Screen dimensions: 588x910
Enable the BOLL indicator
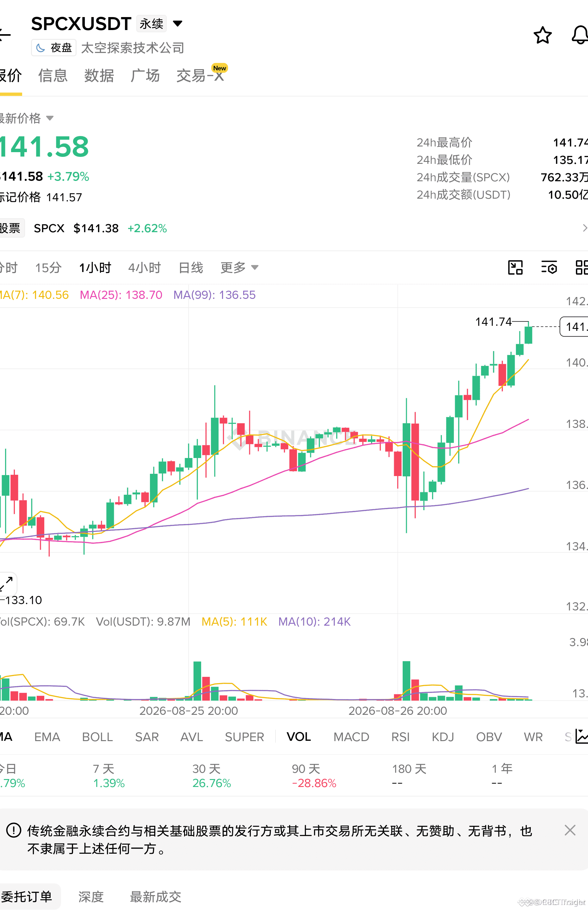pos(97,737)
